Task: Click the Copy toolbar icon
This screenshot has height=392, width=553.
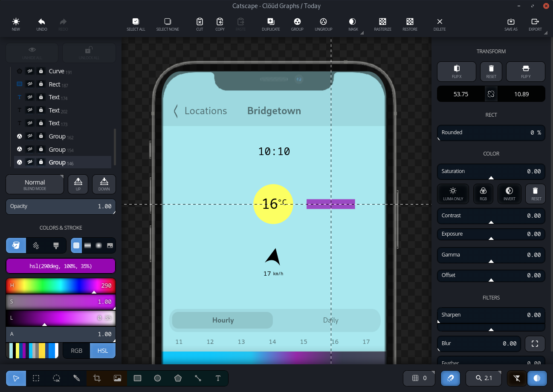Action: (x=220, y=25)
